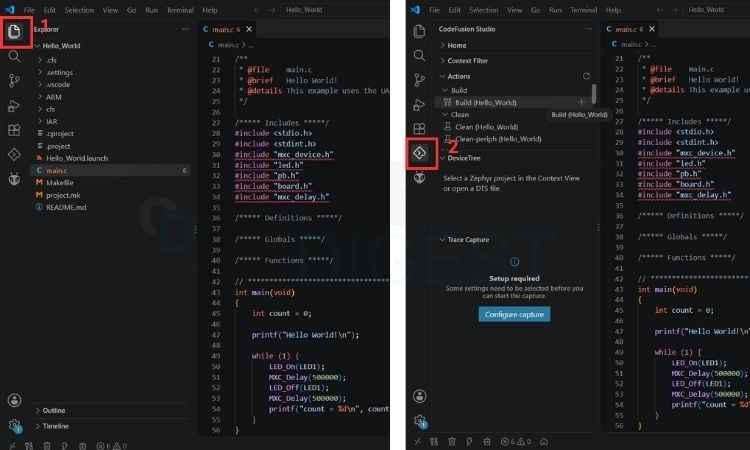
Task: Run Clean-periph (Hello_World) action
Action: tap(498, 139)
